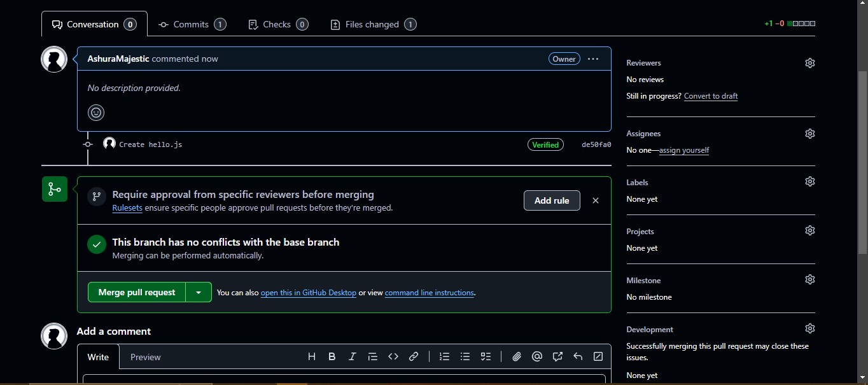The width and height of the screenshot is (868, 385).
Task: Open Reviewers settings gear
Action: (809, 63)
